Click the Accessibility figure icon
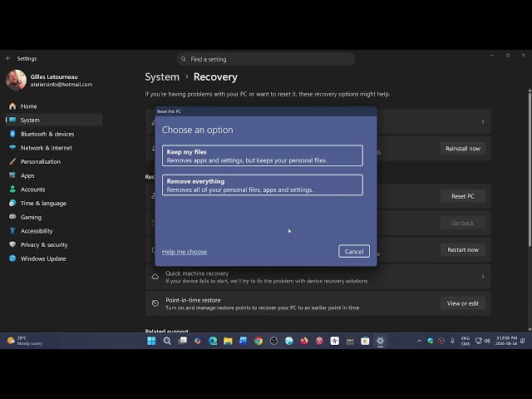Image resolution: width=532 pixels, height=399 pixels. 12,231
